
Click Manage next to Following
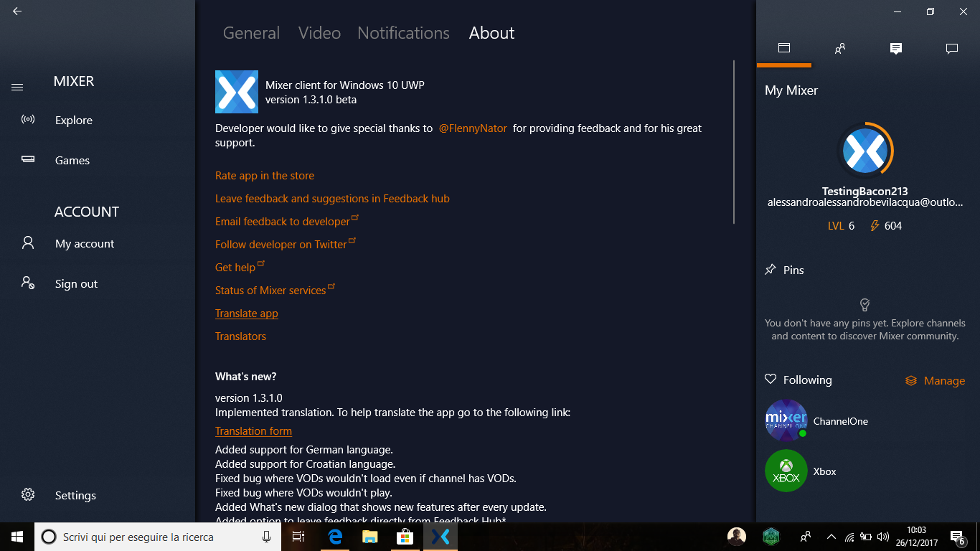(936, 381)
